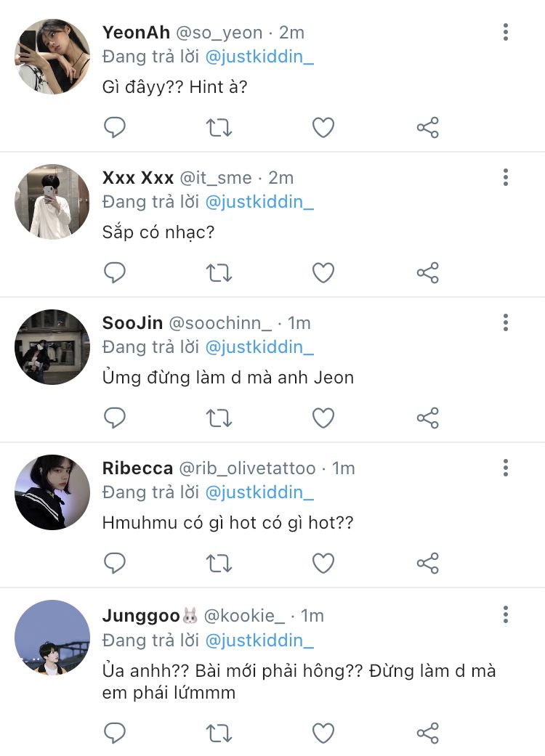Like the "Sắp có nhạc?" tweet
The image size is (545, 756).
(323, 273)
